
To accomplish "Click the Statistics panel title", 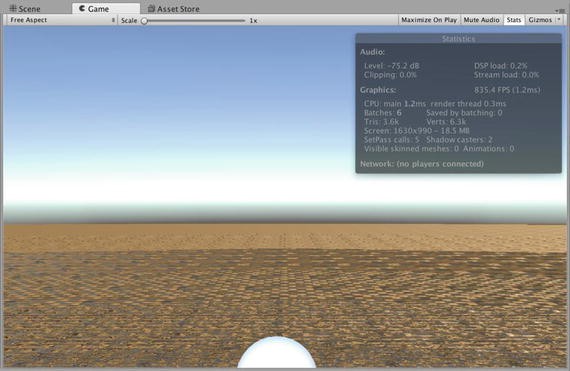I will (x=458, y=39).
